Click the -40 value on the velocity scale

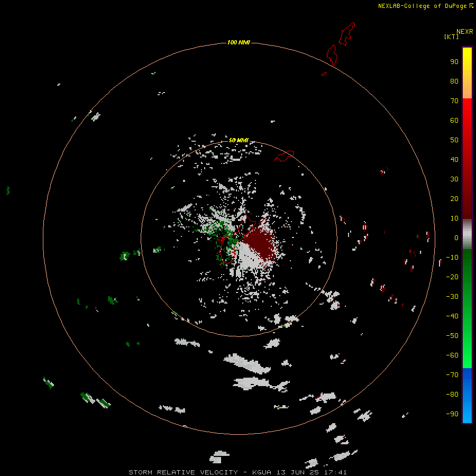pos(452,316)
